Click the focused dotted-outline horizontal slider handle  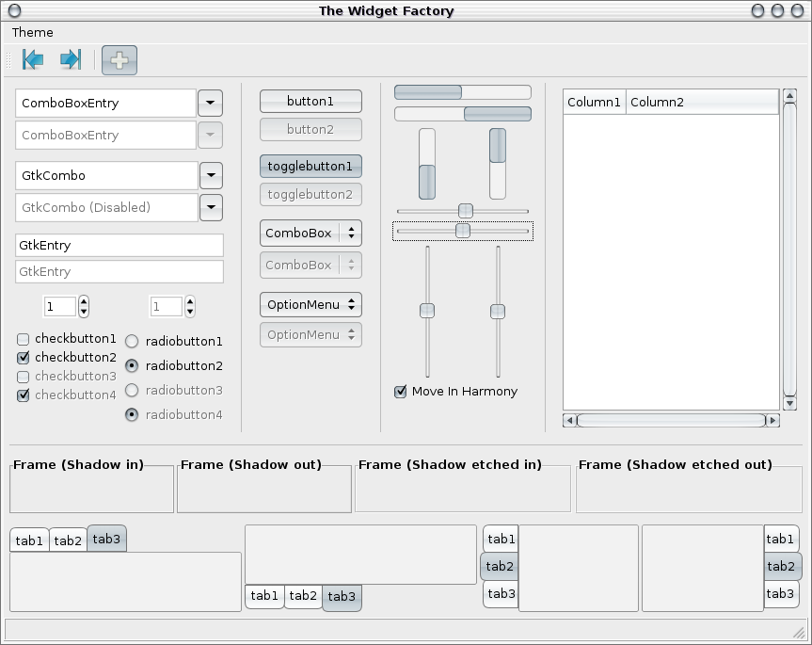coord(462,231)
